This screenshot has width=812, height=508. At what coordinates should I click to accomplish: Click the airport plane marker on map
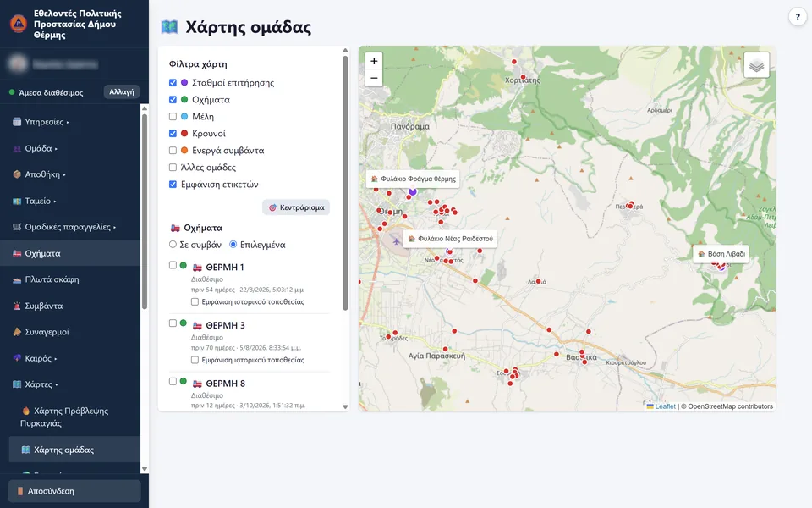pos(396,241)
